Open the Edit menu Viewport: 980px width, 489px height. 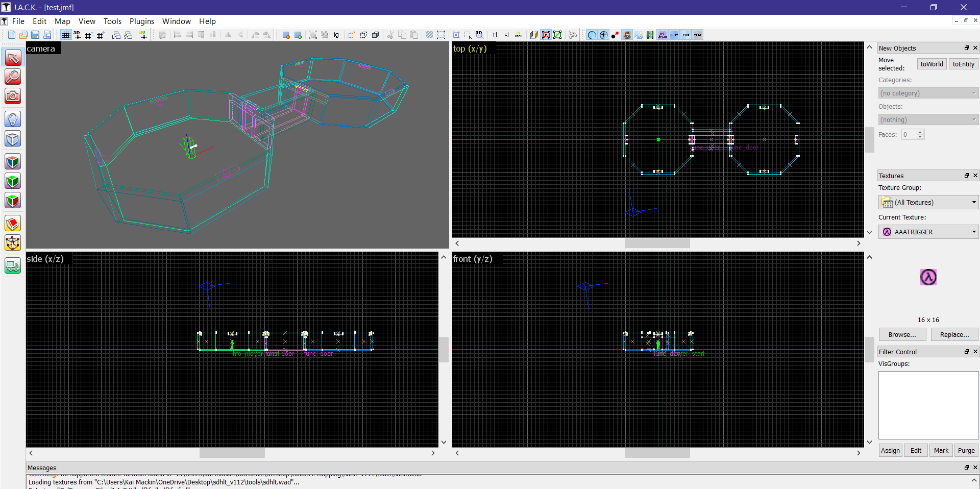39,21
